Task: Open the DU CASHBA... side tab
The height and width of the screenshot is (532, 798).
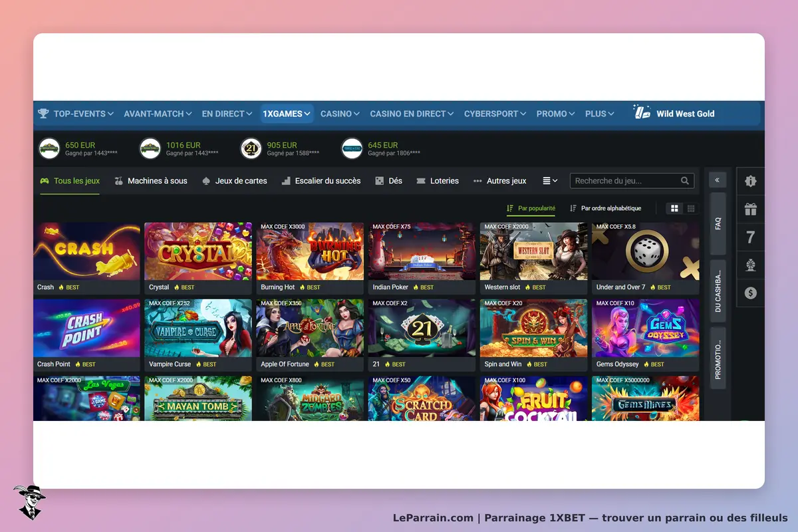Action: [x=718, y=291]
